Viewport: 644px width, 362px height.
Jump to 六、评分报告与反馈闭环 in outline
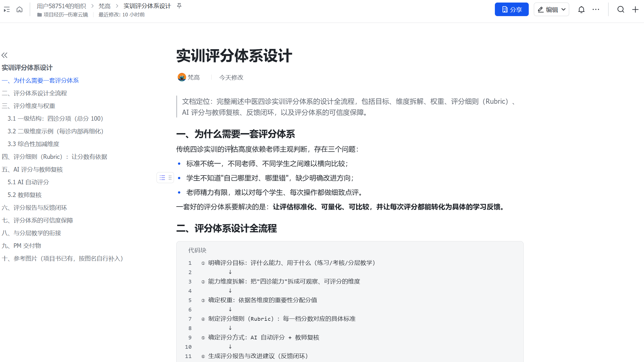(x=34, y=208)
